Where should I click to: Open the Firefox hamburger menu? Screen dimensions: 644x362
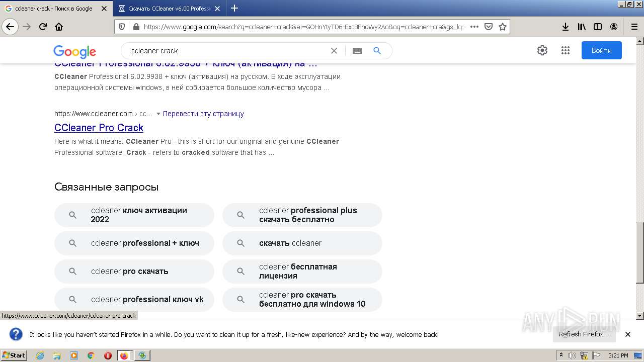coord(634,27)
